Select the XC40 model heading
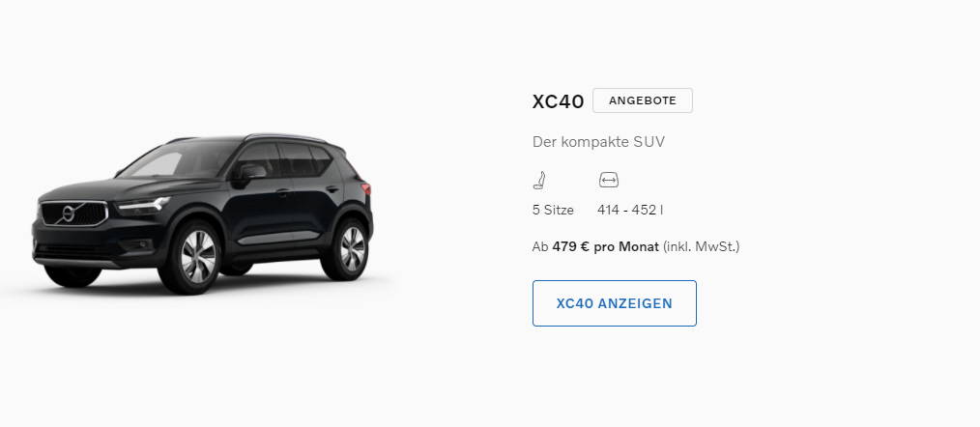The image size is (980, 427). [x=558, y=101]
